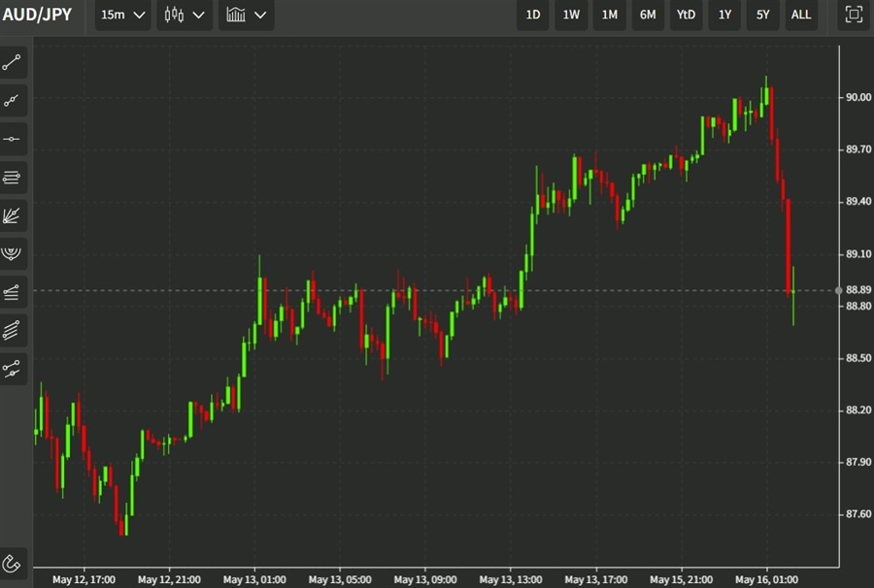Toggle the magnet snap tool
The image size is (874, 588).
click(x=12, y=564)
